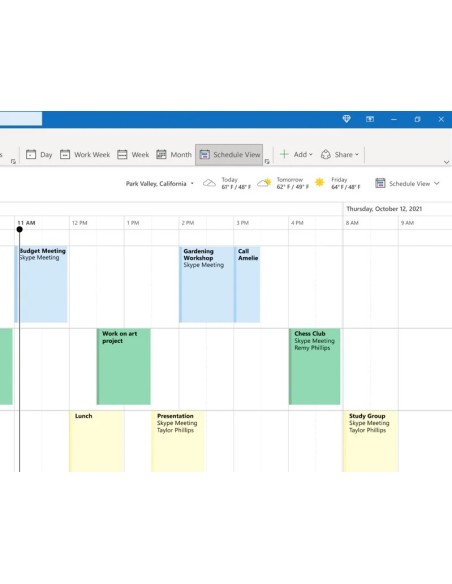Switch to Day view
Image resolution: width=452 pixels, height=584 pixels.
(x=39, y=155)
